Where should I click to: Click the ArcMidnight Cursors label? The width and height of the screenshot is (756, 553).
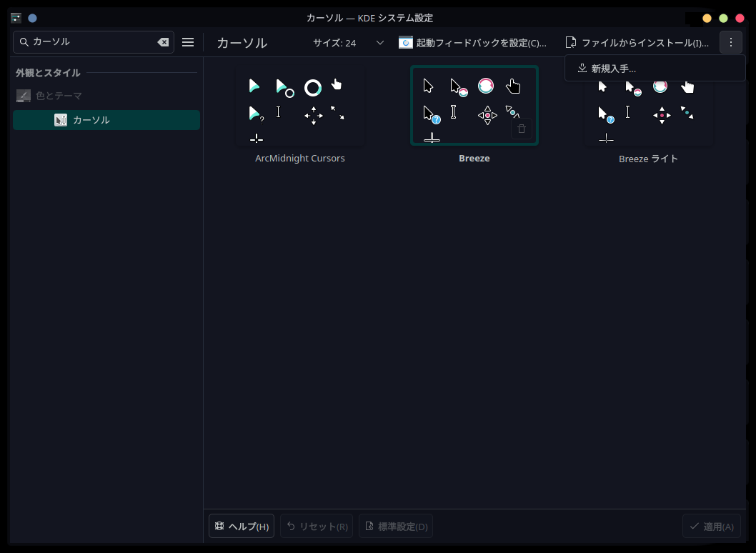pos(300,158)
